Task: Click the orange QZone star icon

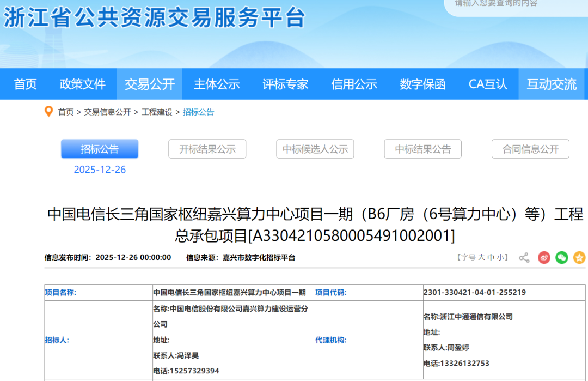Action: coord(579,258)
